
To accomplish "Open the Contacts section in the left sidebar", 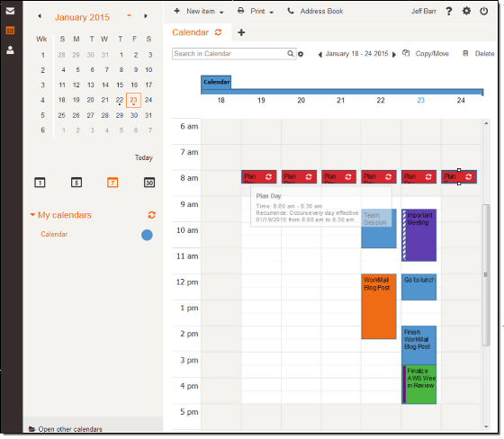I will tap(10, 49).
